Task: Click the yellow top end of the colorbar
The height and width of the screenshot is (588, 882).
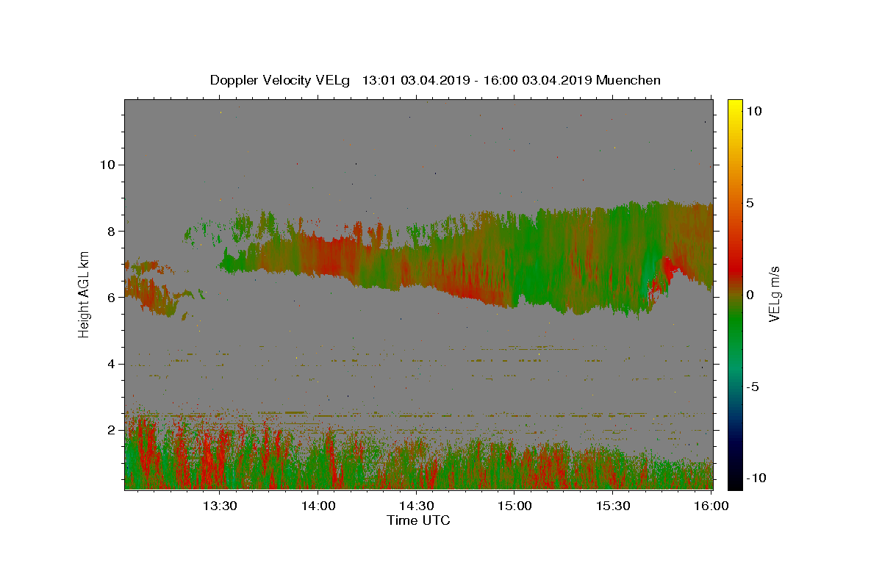Action: pos(734,104)
